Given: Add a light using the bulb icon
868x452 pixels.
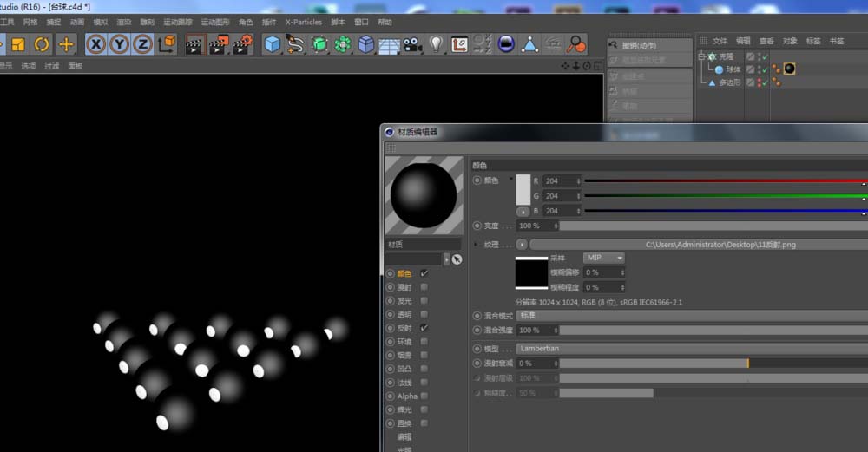Looking at the screenshot, I should tap(436, 44).
